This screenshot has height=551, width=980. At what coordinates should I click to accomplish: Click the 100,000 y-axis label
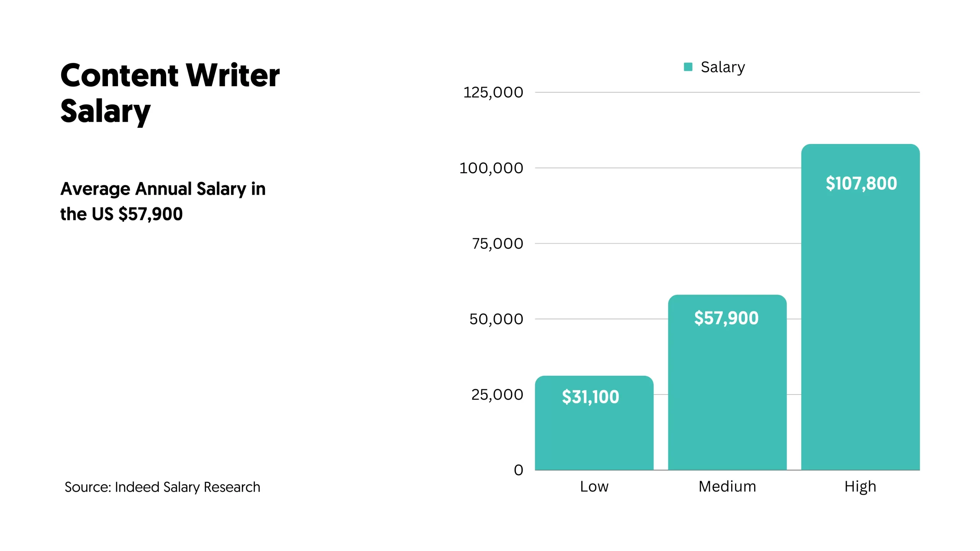tap(491, 168)
